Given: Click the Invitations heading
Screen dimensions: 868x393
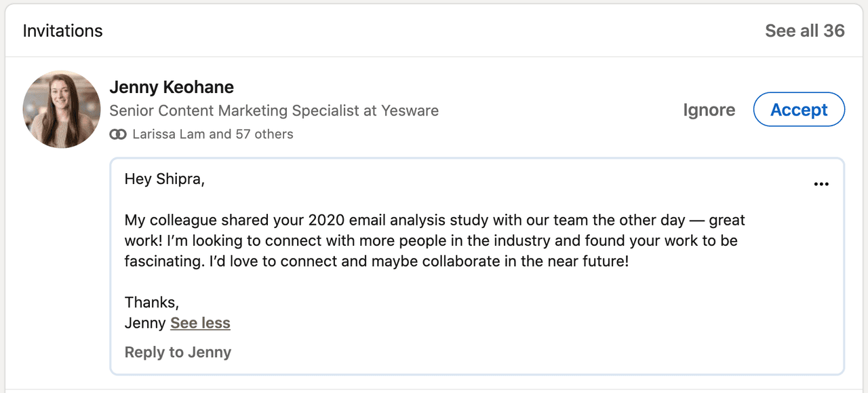Looking at the screenshot, I should click(x=62, y=30).
